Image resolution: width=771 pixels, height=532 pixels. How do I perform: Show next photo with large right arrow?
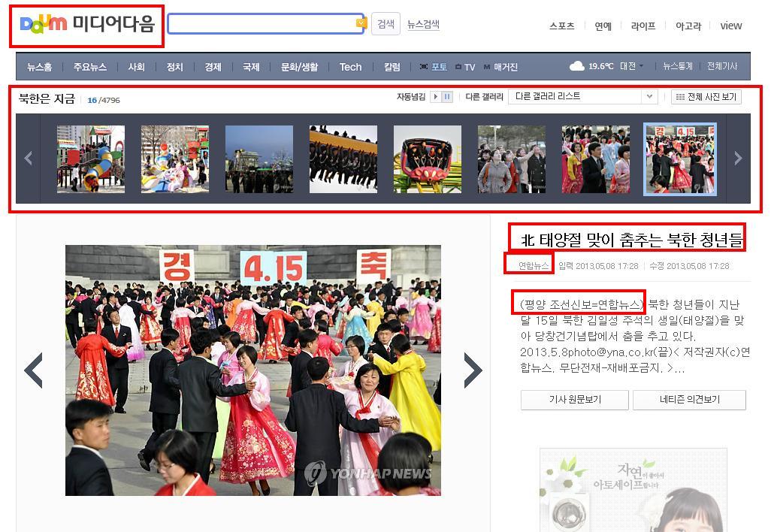click(x=473, y=370)
